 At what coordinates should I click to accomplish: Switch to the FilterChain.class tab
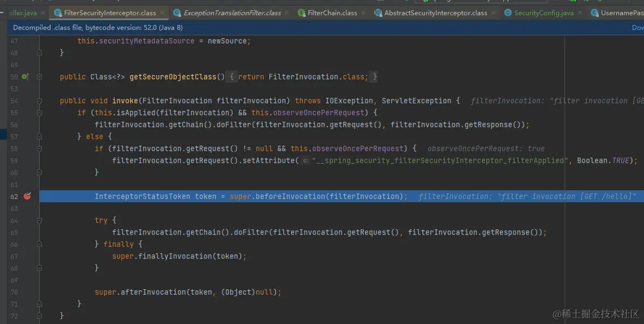(332, 13)
